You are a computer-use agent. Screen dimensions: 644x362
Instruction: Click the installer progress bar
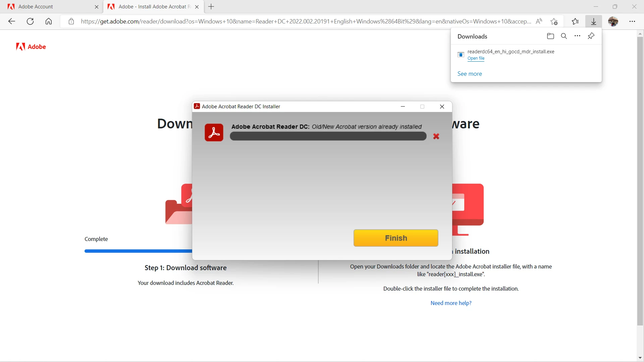coord(328,136)
